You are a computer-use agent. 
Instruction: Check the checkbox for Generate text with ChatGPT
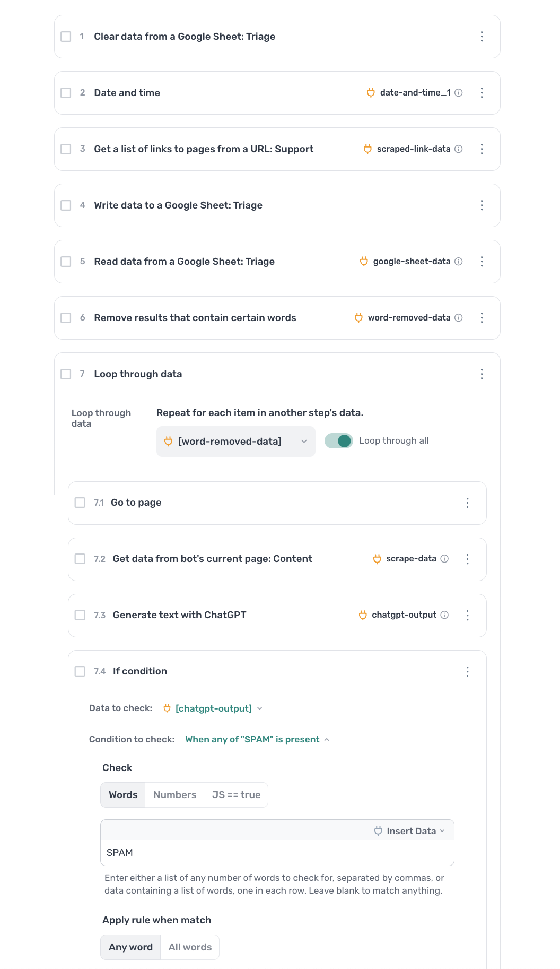80,615
